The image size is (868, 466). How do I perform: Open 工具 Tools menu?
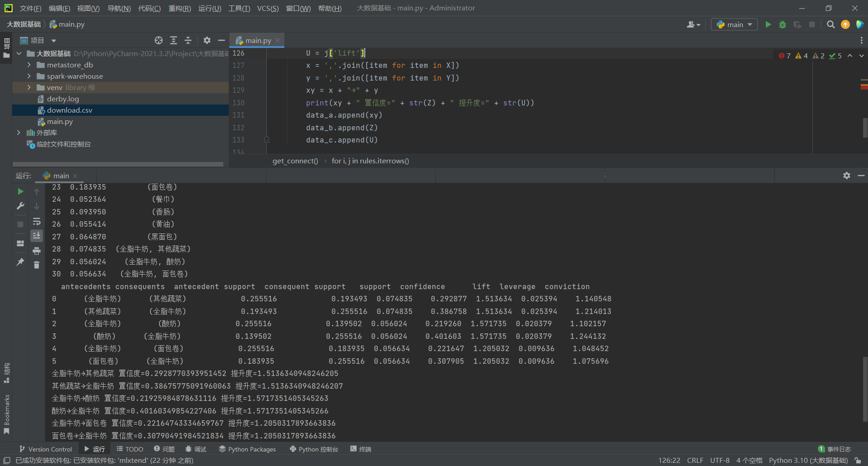coord(239,8)
